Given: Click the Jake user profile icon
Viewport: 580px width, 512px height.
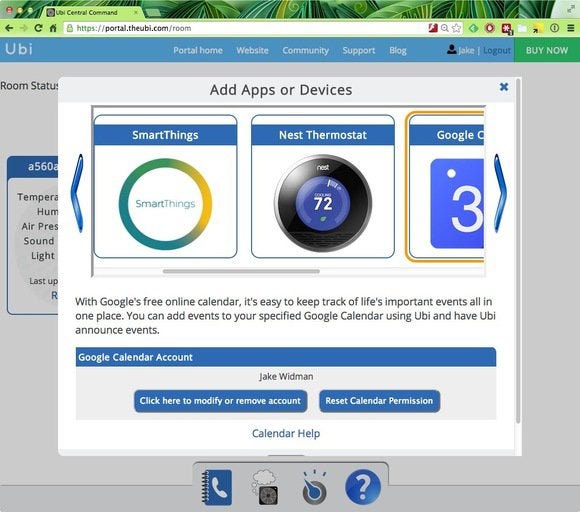Looking at the screenshot, I should click(451, 50).
